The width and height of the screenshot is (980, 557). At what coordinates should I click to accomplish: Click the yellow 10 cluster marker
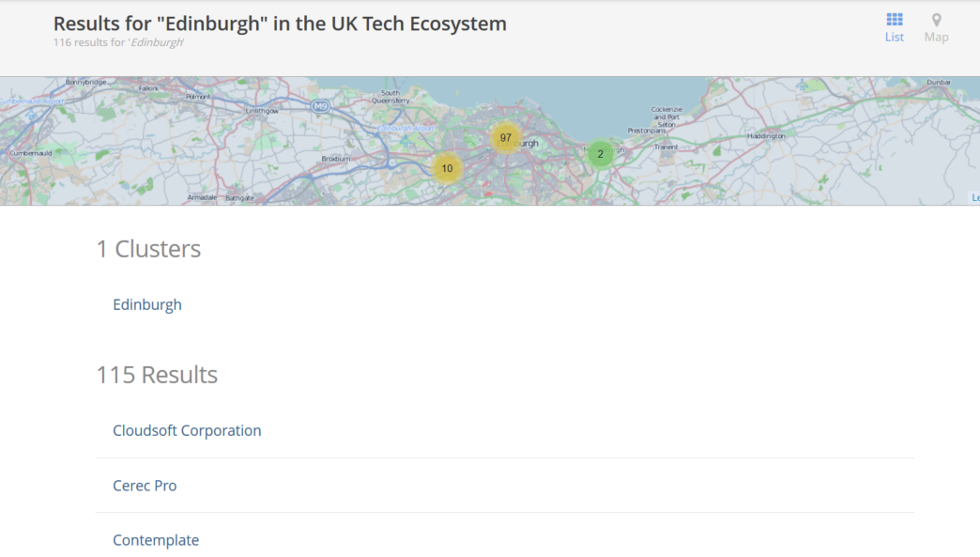[446, 168]
